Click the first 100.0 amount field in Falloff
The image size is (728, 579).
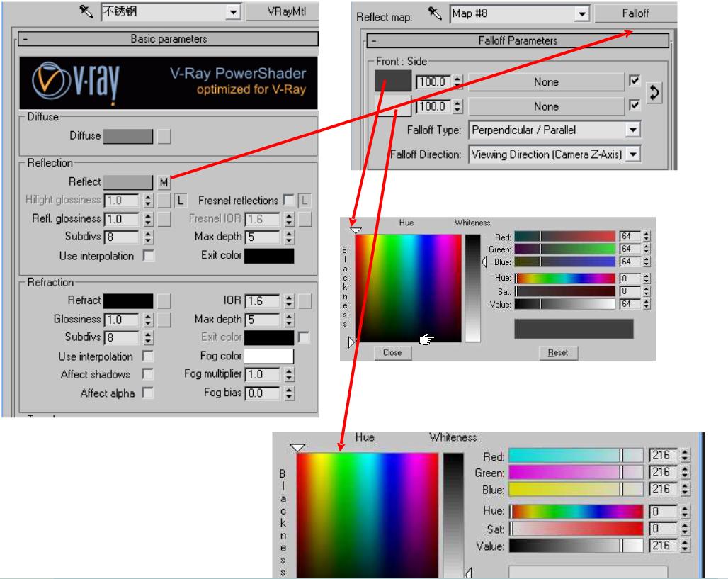click(x=434, y=82)
